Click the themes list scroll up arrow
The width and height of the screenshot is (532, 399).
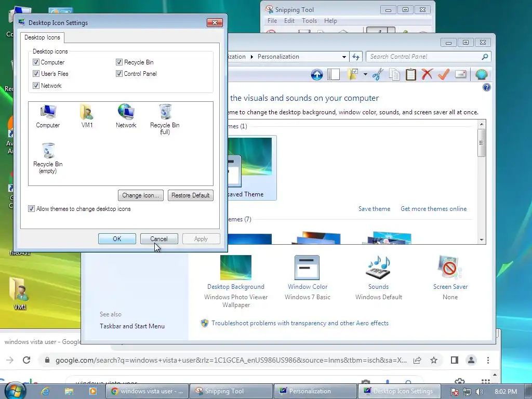[482, 124]
